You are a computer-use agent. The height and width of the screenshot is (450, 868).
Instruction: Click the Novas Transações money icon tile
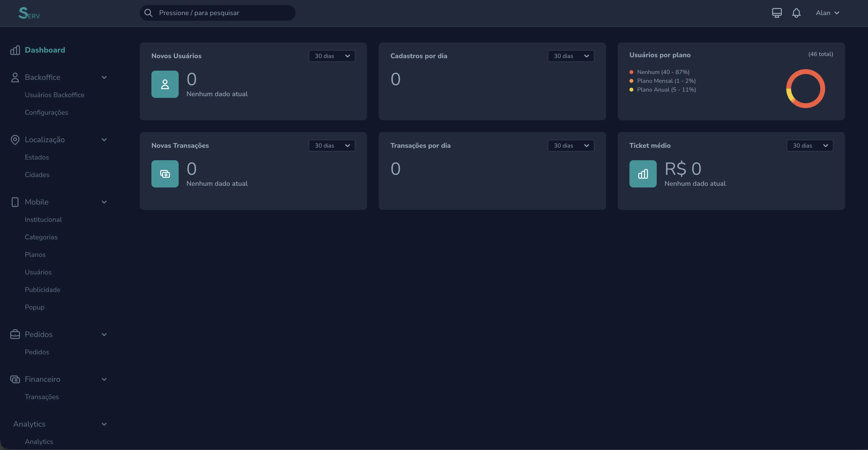[x=165, y=174]
